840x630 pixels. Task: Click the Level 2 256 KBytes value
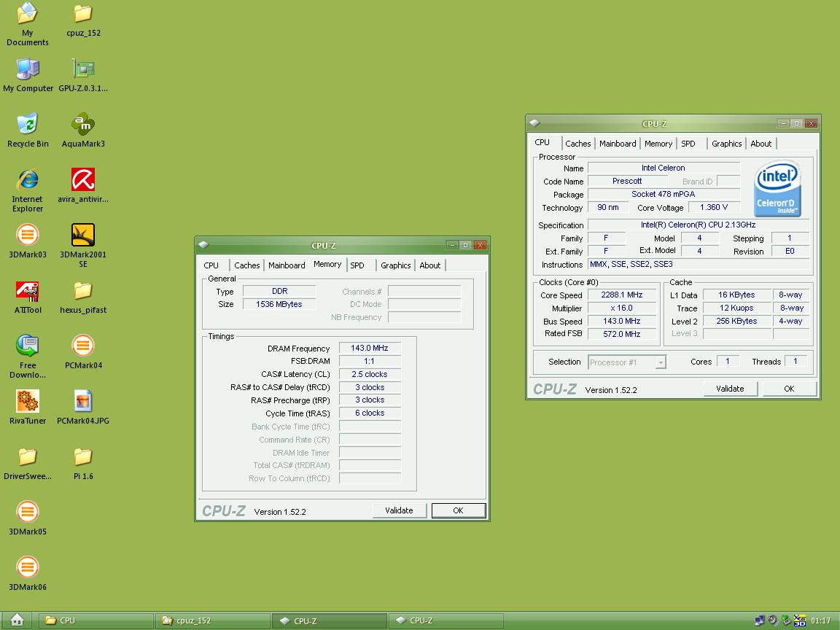pos(736,321)
